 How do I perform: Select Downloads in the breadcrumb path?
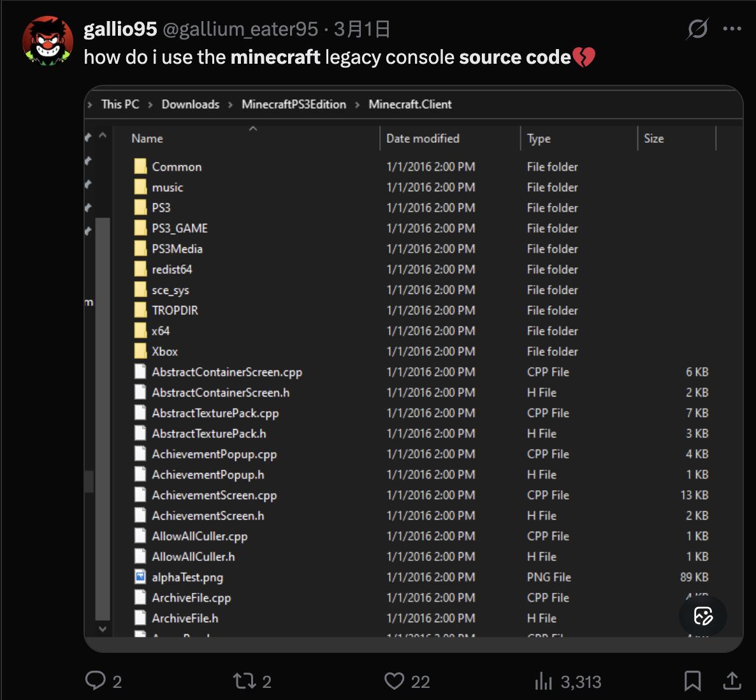(x=190, y=104)
